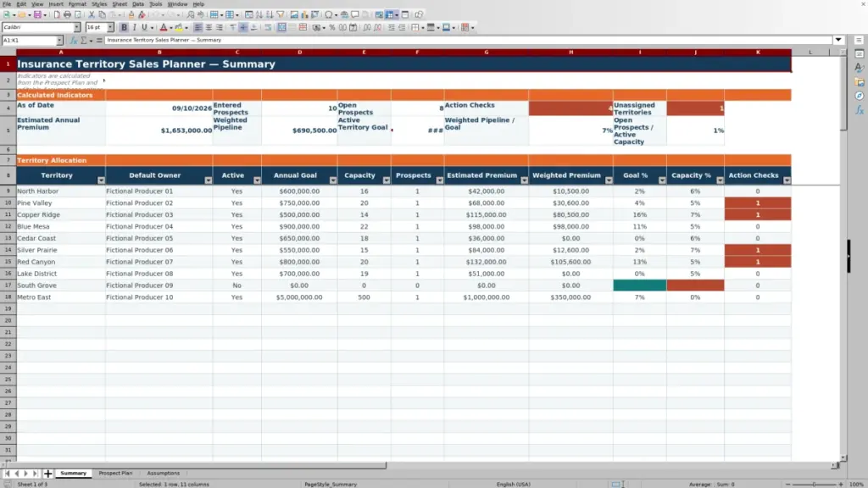The image size is (868, 488).
Task: Switch to the Prospect Plan sheet tab
Action: (115, 474)
